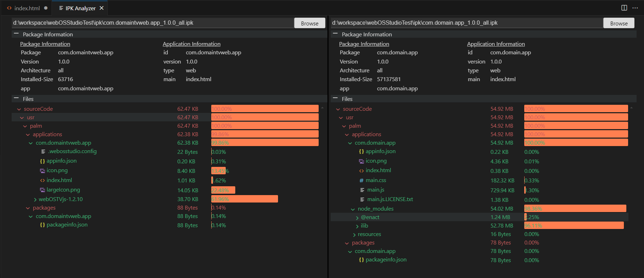644x278 pixels.
Task: Expand the webOSTVjs-1.2.10 folder
Action: [x=35, y=200]
